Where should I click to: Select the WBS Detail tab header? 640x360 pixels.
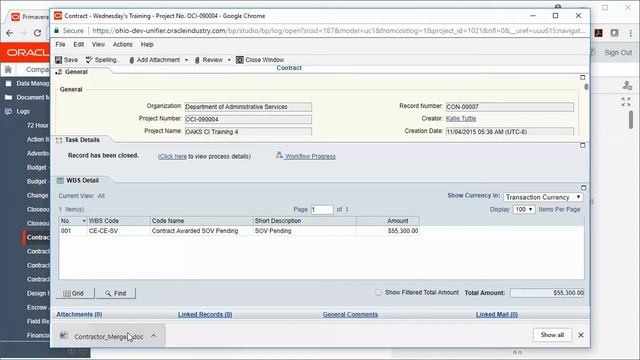[x=82, y=180]
